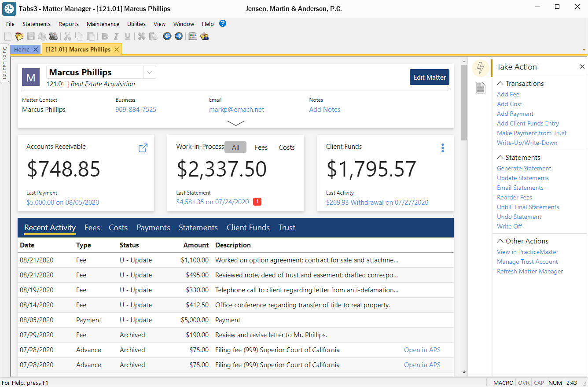Open the Window menu

184,24
